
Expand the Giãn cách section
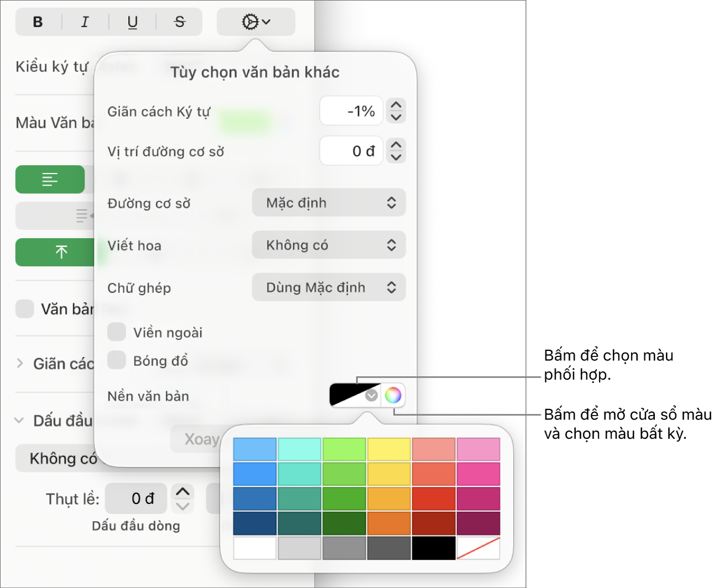click(20, 363)
